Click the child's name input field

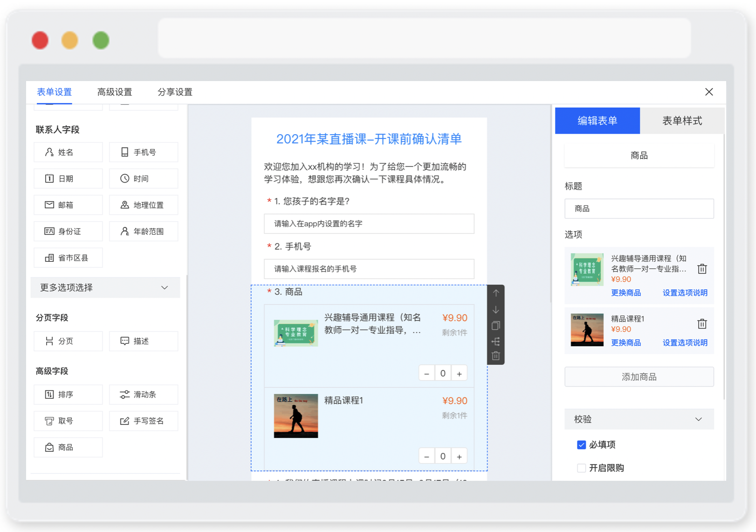point(369,224)
